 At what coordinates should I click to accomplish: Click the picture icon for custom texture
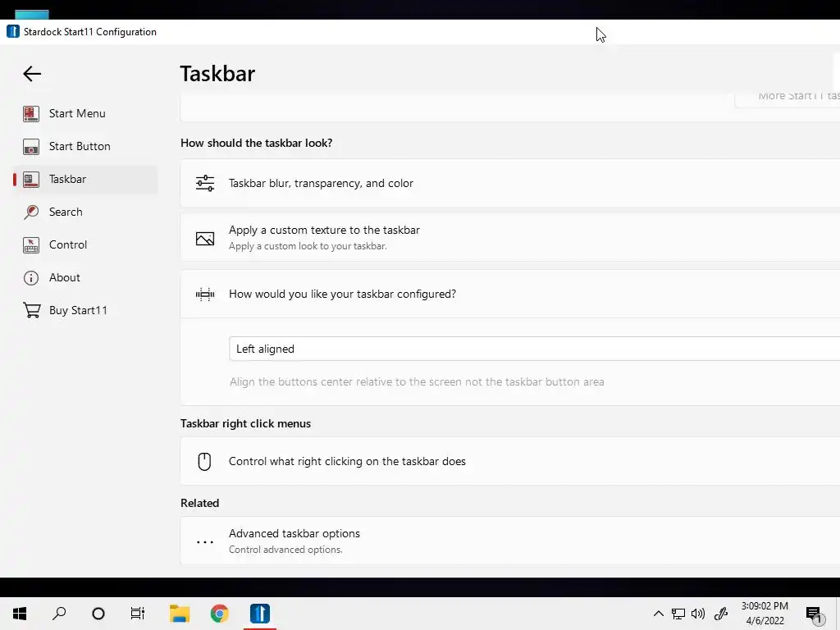[204, 239]
